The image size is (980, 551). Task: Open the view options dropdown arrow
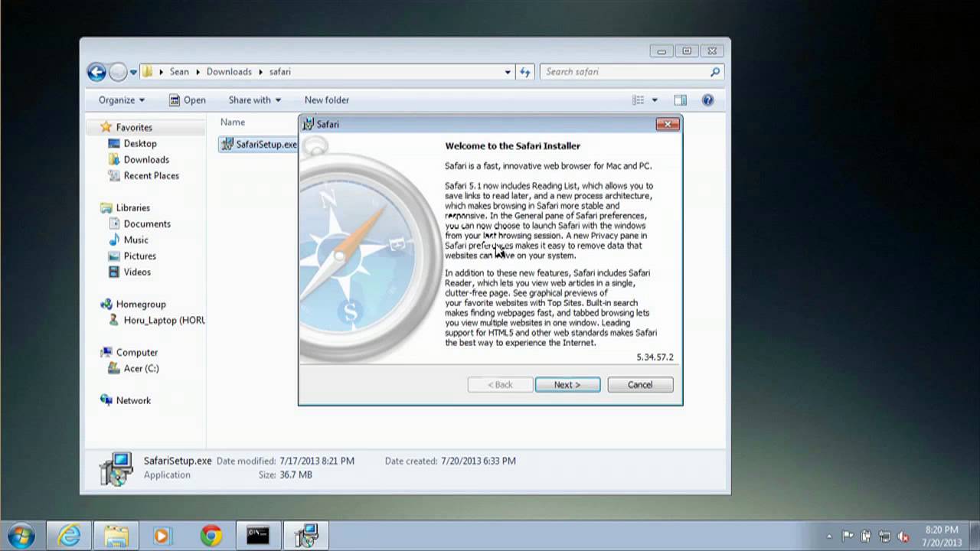pos(655,100)
